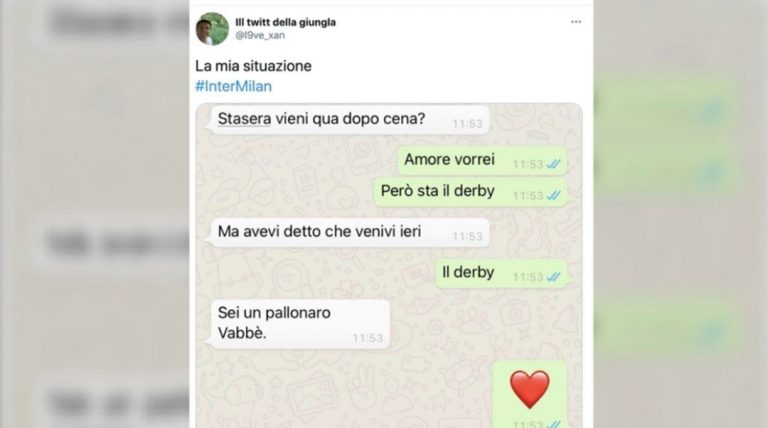Select the 'Stasera vieni qua dopo cena?' message
Viewport: 768px width, 428px height.
(x=347, y=119)
